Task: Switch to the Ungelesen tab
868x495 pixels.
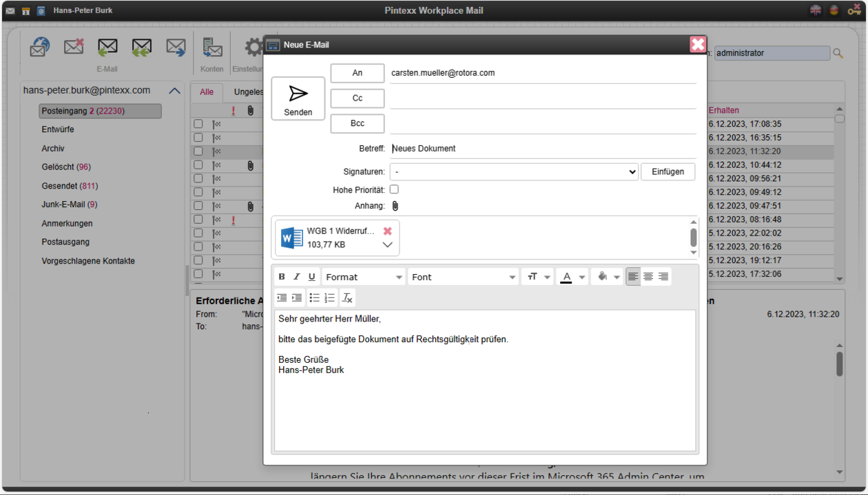Action: pyautogui.click(x=249, y=91)
